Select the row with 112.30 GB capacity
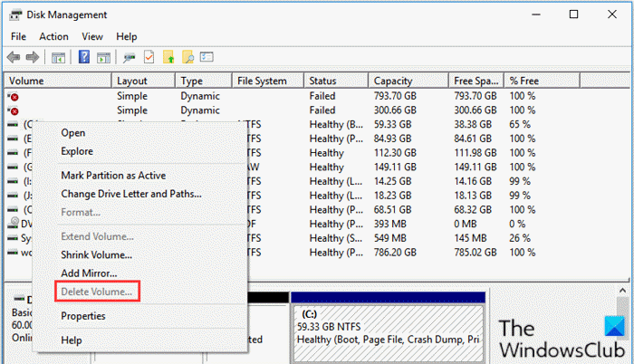The height and width of the screenshot is (364, 634). (x=317, y=153)
